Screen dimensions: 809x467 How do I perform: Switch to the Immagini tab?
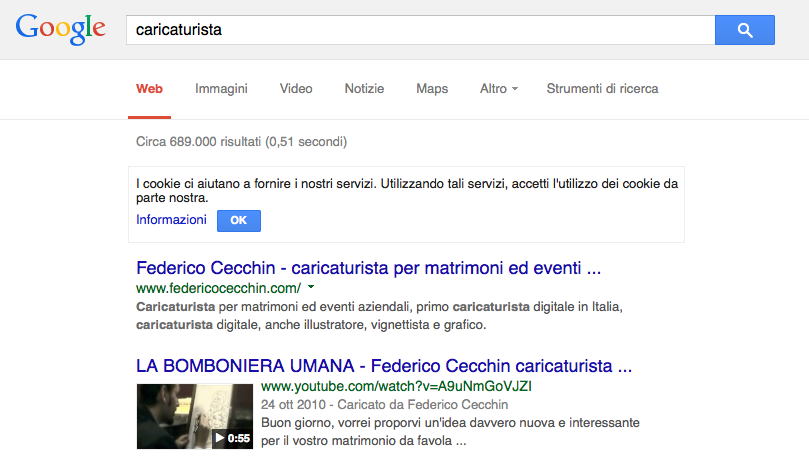click(221, 89)
